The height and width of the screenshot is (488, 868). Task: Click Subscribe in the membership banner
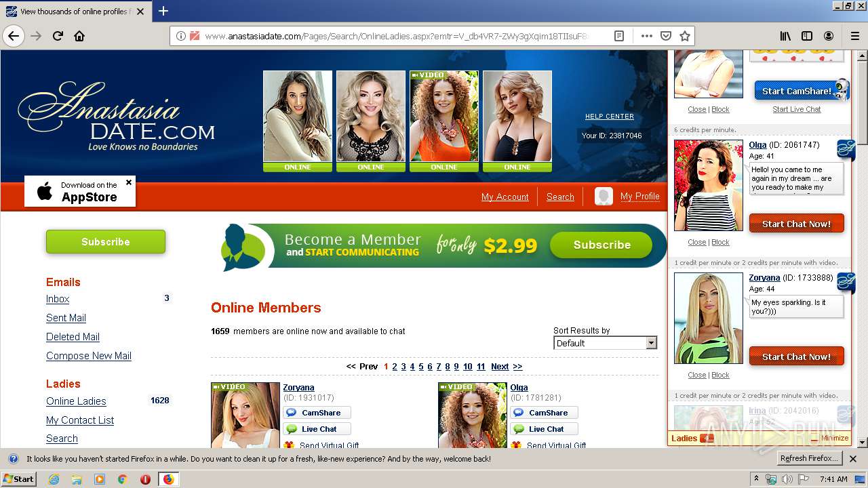coord(601,245)
